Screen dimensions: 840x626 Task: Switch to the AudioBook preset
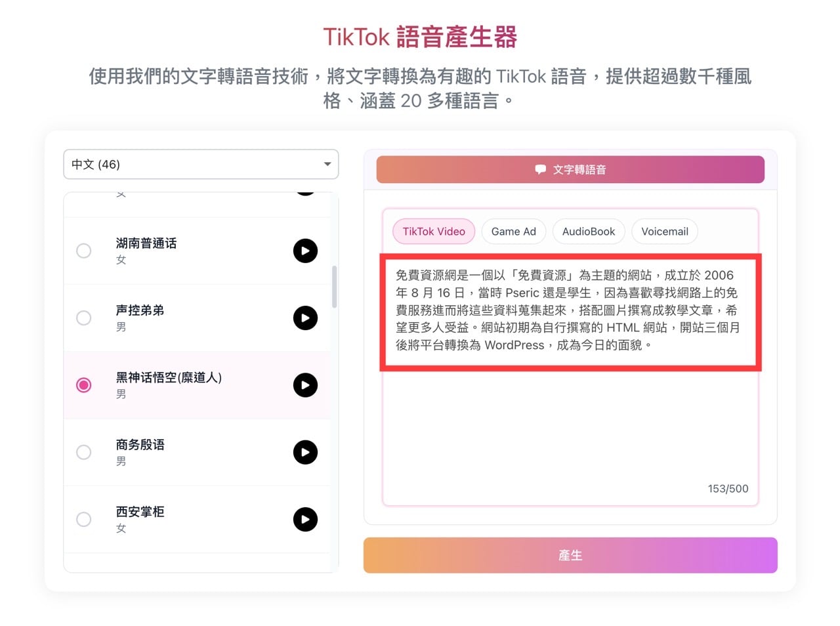click(589, 232)
